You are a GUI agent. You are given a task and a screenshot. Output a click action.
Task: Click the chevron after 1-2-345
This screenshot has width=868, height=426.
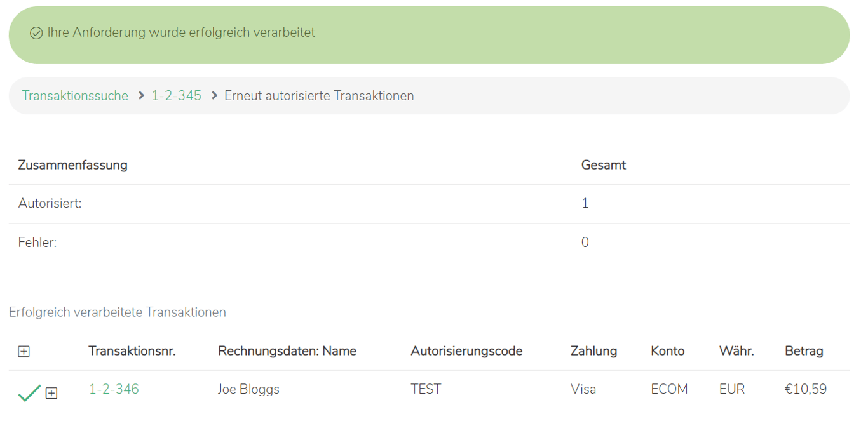(x=214, y=96)
